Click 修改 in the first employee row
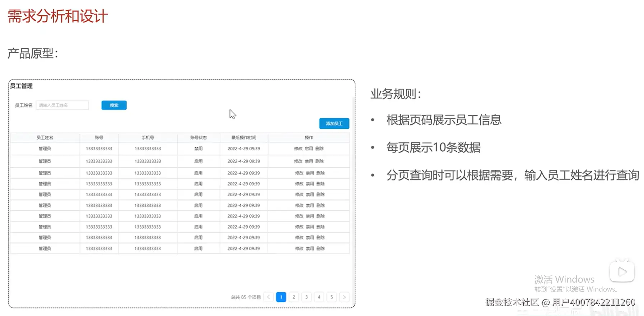The width and height of the screenshot is (644, 316). click(298, 148)
